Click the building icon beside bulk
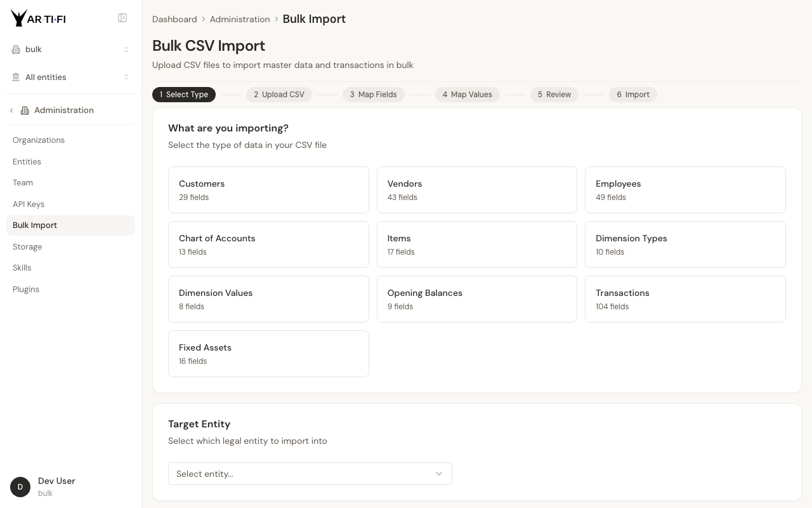Screen dimensions: 812x508 [x=16, y=50]
